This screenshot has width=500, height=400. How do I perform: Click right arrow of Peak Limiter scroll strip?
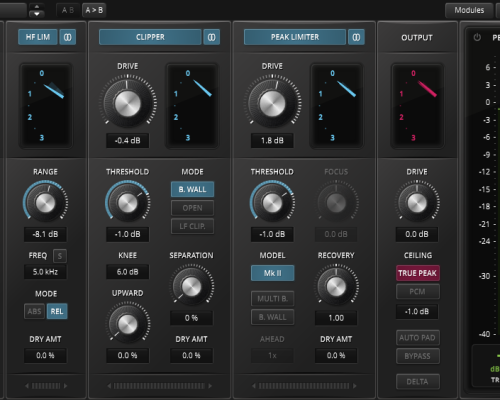click(355, 386)
